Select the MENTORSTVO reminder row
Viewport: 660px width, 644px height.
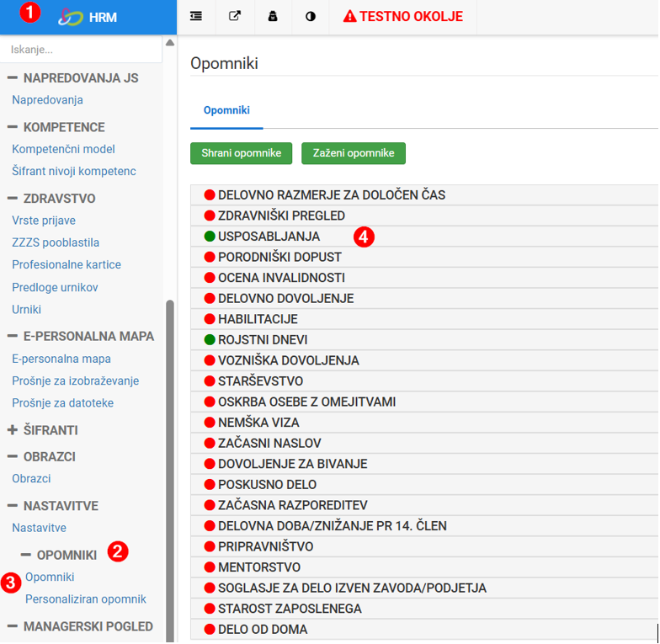(x=424, y=567)
